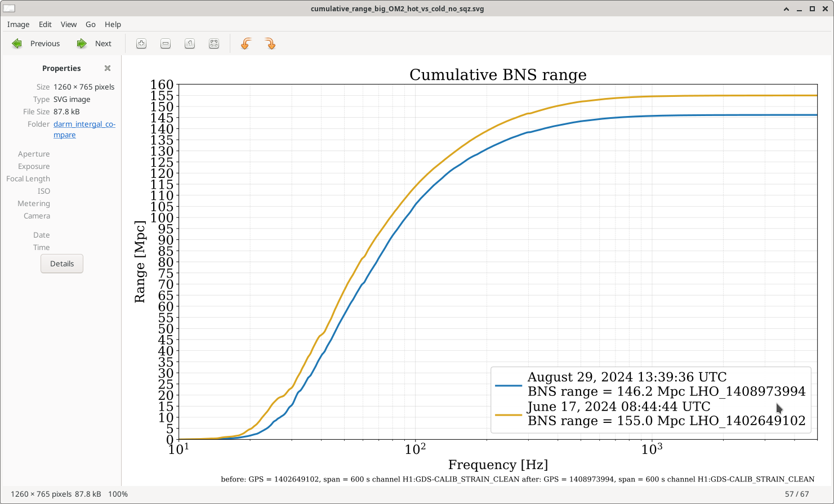Image resolution: width=834 pixels, height=504 pixels.
Task: Click the 'Aperture' label in the sidebar
Action: pyautogui.click(x=34, y=154)
